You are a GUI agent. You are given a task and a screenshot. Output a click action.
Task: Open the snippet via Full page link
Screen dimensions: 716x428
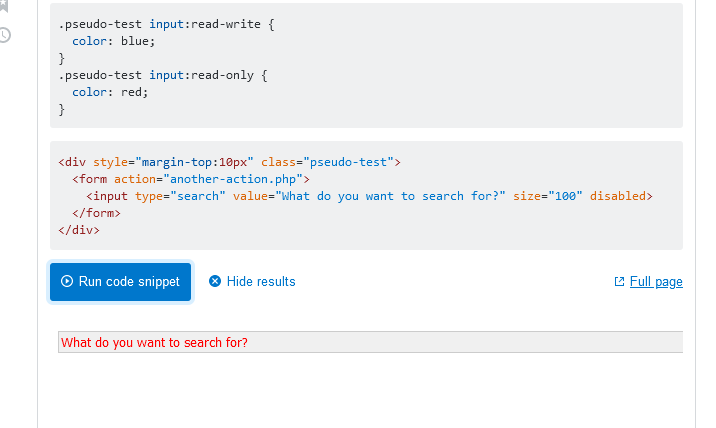pyautogui.click(x=656, y=282)
